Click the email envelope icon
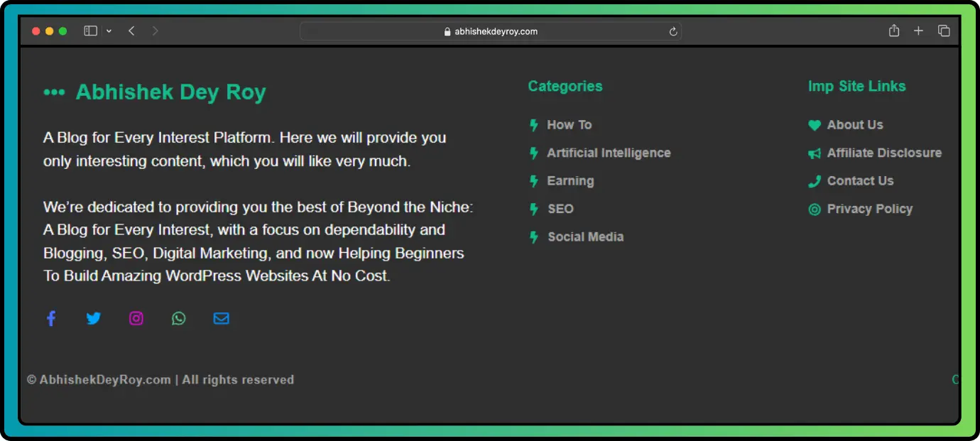This screenshot has width=980, height=441. [222, 318]
